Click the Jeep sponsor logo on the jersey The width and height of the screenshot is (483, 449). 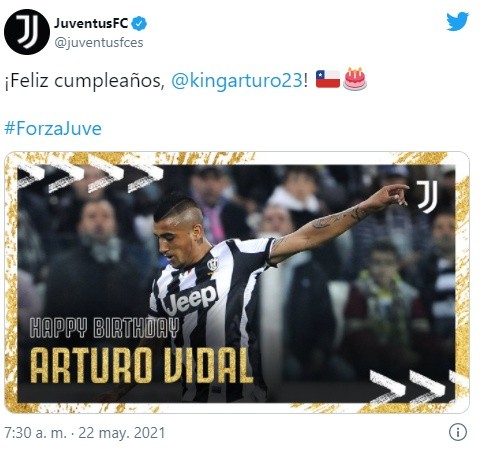pos(191,297)
